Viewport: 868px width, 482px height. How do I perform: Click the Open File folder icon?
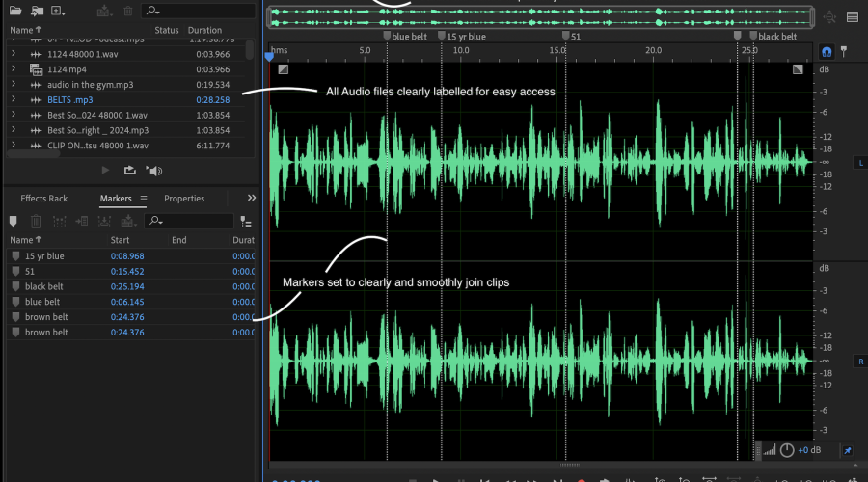(x=14, y=11)
